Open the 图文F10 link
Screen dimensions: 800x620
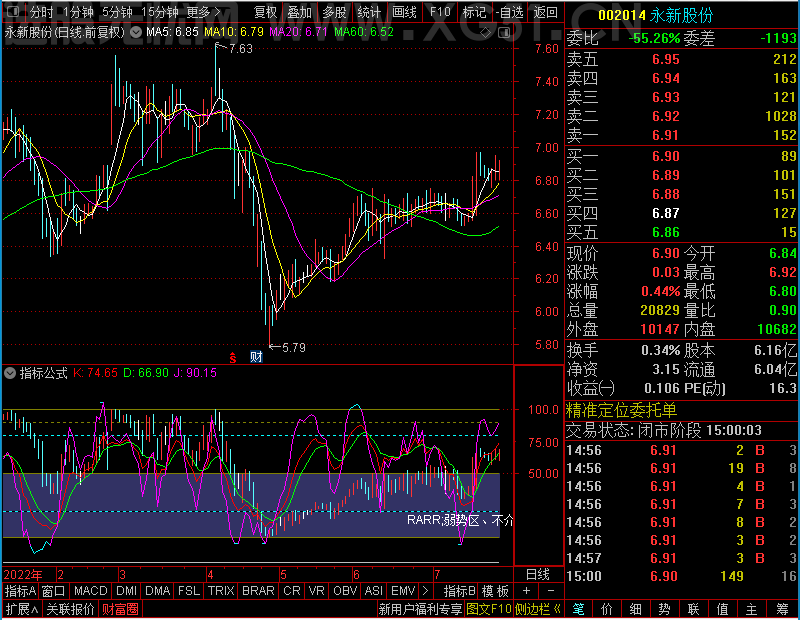coord(489,609)
